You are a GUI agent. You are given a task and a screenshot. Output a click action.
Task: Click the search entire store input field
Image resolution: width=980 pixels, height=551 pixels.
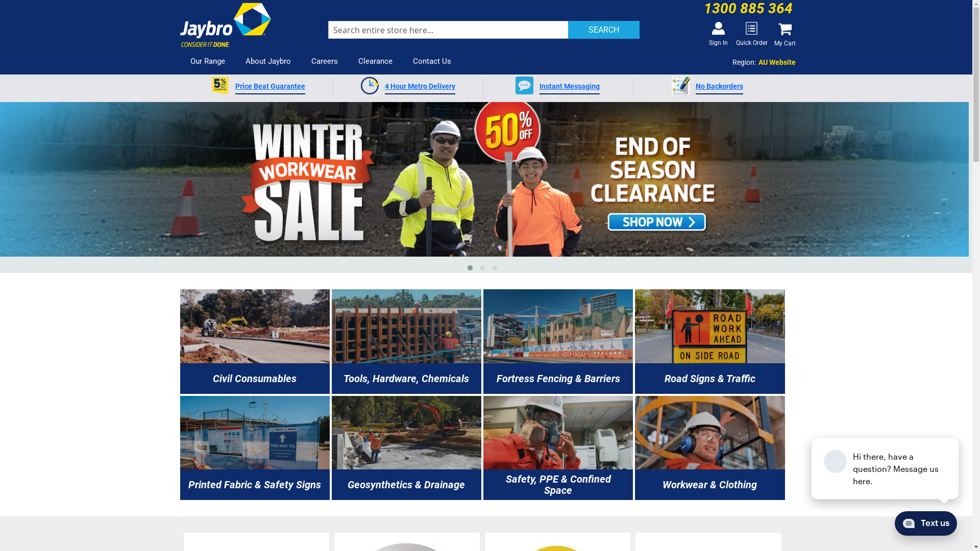448,30
